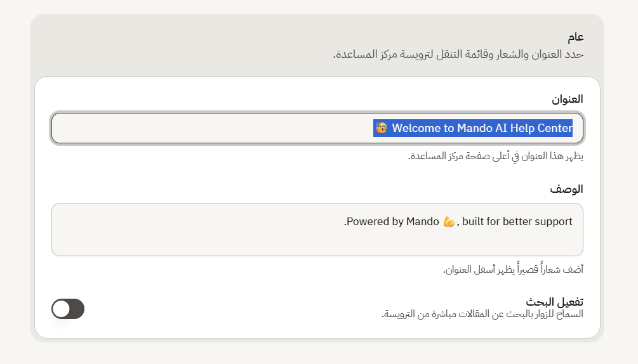Click "built for better support" text
This screenshot has width=638, height=364.
click(517, 221)
